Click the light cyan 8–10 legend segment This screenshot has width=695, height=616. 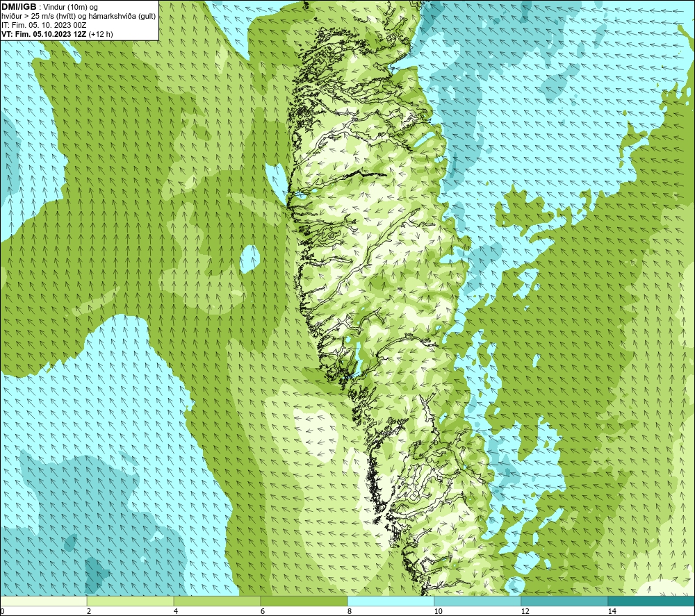coord(391,601)
